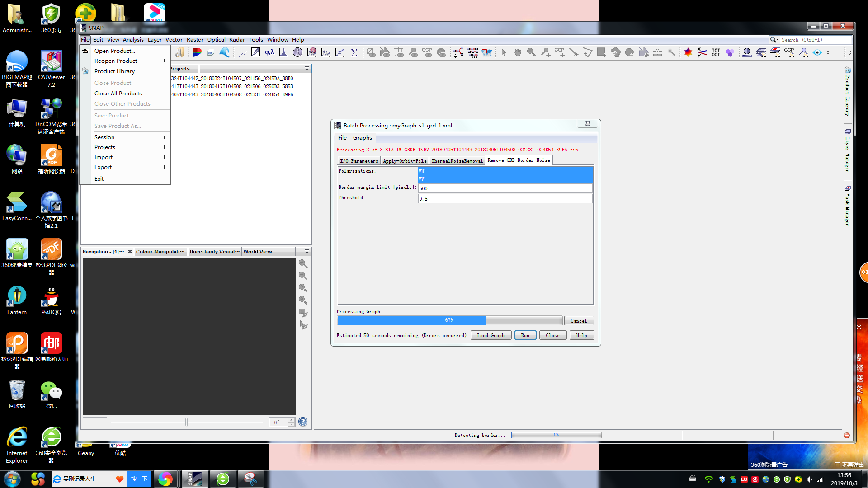Click the Load Graph button

click(491, 335)
